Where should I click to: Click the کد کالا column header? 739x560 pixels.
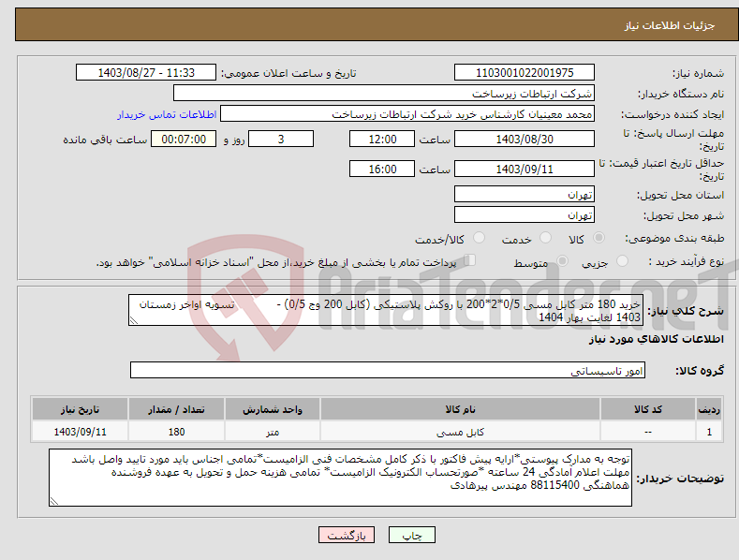[x=648, y=409]
